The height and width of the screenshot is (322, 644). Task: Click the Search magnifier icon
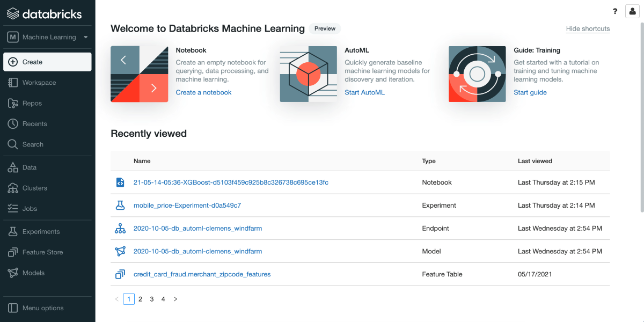pos(13,144)
